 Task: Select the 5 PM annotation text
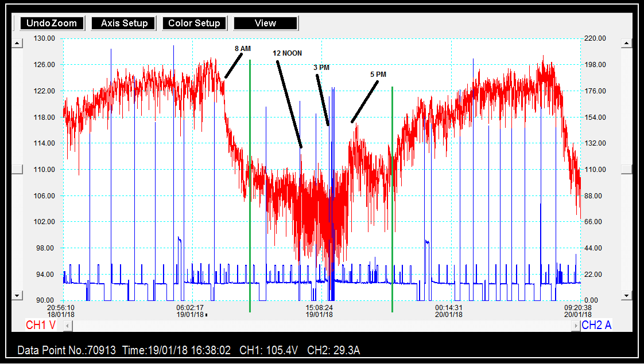(x=378, y=75)
